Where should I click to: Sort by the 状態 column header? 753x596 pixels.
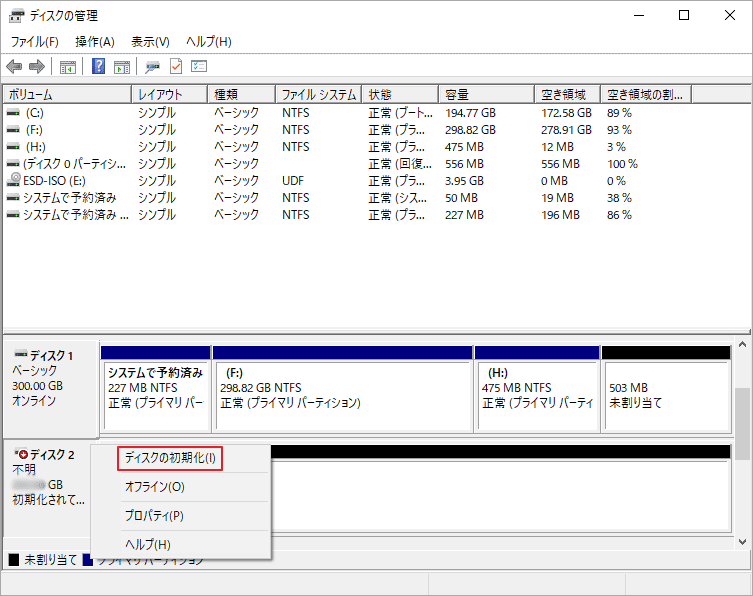pyautogui.click(x=401, y=94)
